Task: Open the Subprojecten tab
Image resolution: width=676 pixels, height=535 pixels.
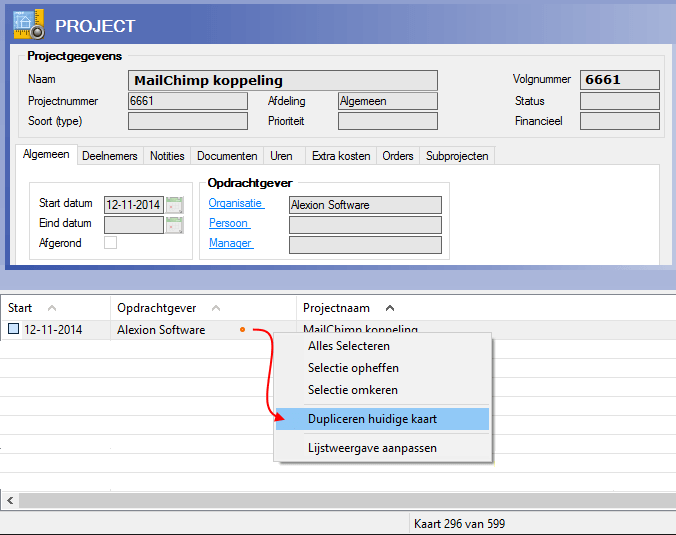Action: (457, 156)
